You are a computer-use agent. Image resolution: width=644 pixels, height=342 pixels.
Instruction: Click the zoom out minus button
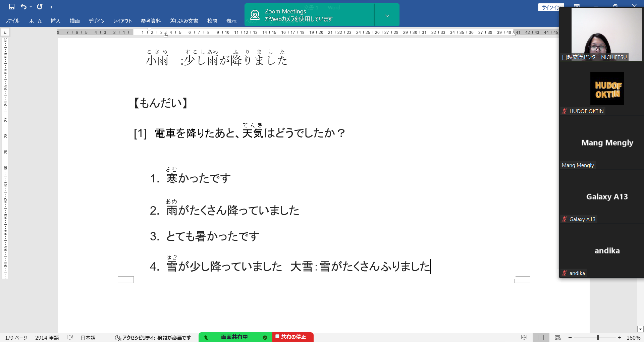[x=570, y=338]
